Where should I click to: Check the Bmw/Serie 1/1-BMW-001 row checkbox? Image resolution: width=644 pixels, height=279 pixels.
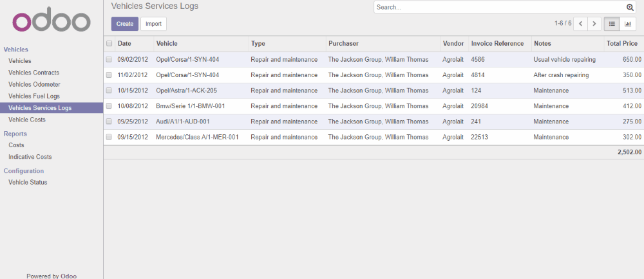(109, 106)
